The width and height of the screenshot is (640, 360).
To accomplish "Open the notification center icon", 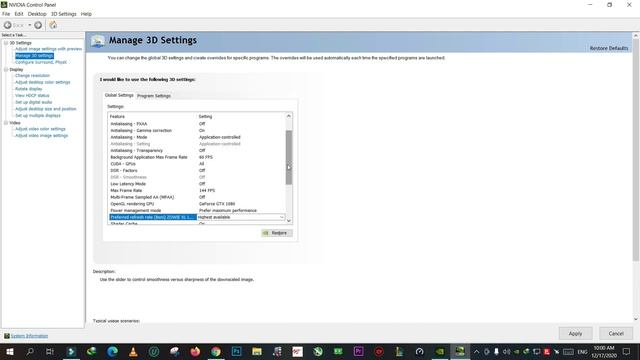I will click(627, 351).
